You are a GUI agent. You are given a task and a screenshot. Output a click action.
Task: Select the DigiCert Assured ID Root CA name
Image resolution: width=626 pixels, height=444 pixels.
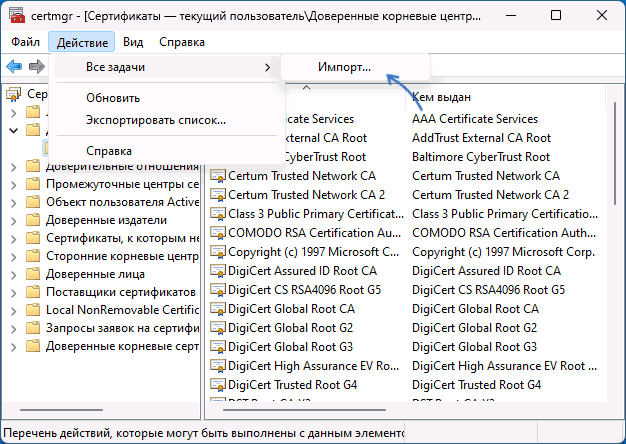pos(302,271)
